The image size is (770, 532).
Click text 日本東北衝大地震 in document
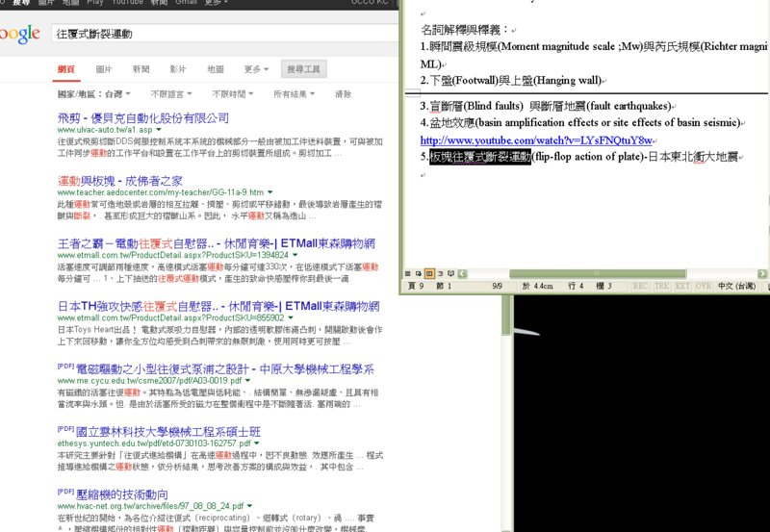coord(692,157)
